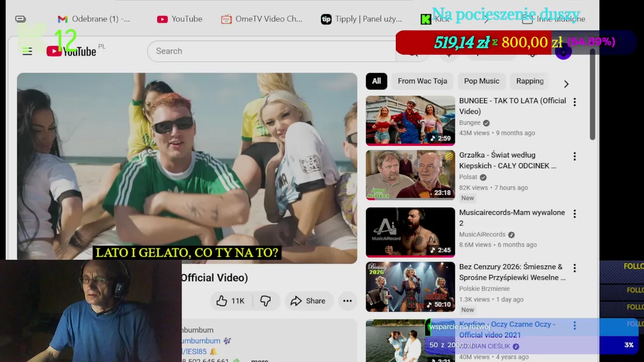Open BUNGEE - TAK TO LATA title
644x362 pixels.
[512, 106]
